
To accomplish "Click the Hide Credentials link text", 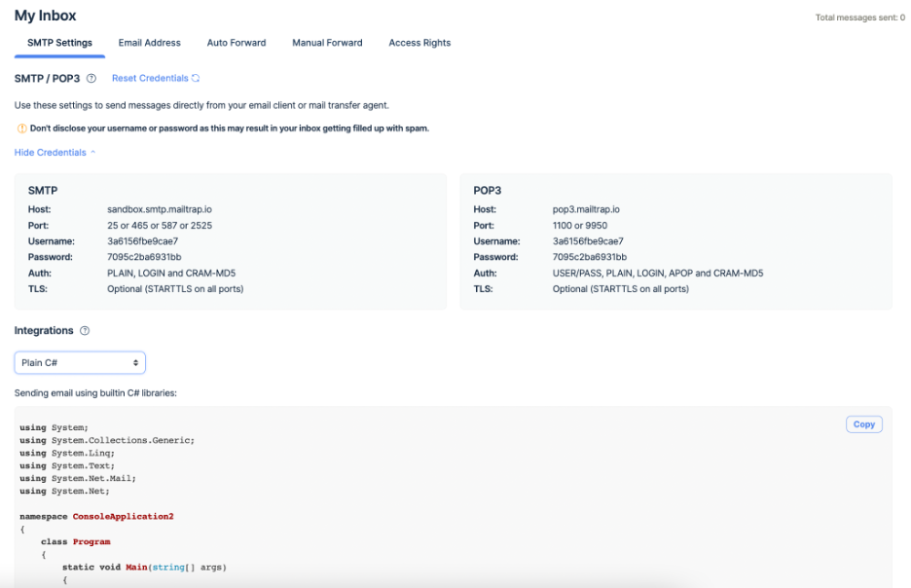I will 50,152.
